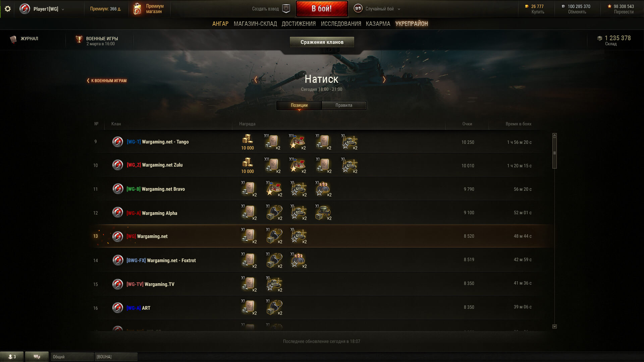Viewport: 644px width, 362px height.
Task: Open the contacts icon showing 3
Action: point(12,357)
